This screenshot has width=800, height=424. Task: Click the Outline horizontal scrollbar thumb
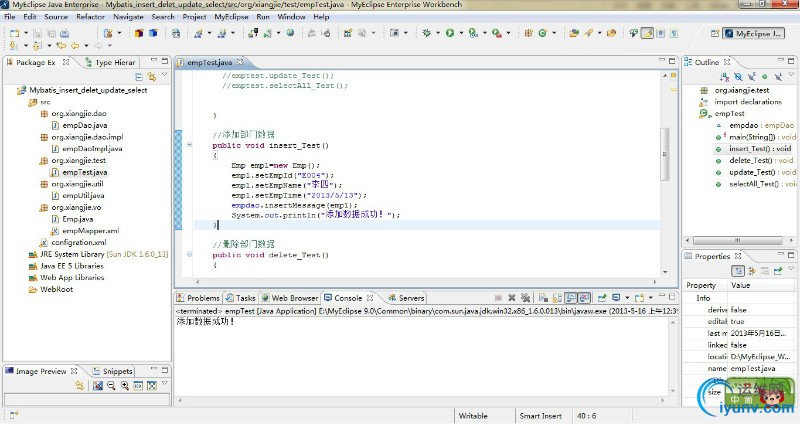pos(737,240)
